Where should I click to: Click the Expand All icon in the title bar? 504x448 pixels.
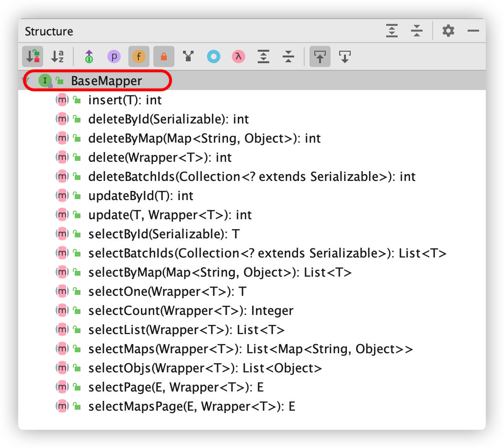click(392, 31)
